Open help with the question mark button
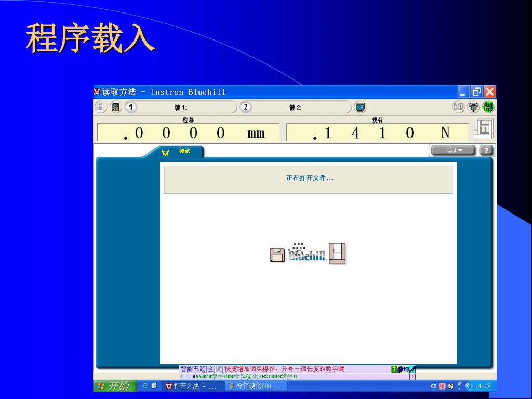 point(486,150)
